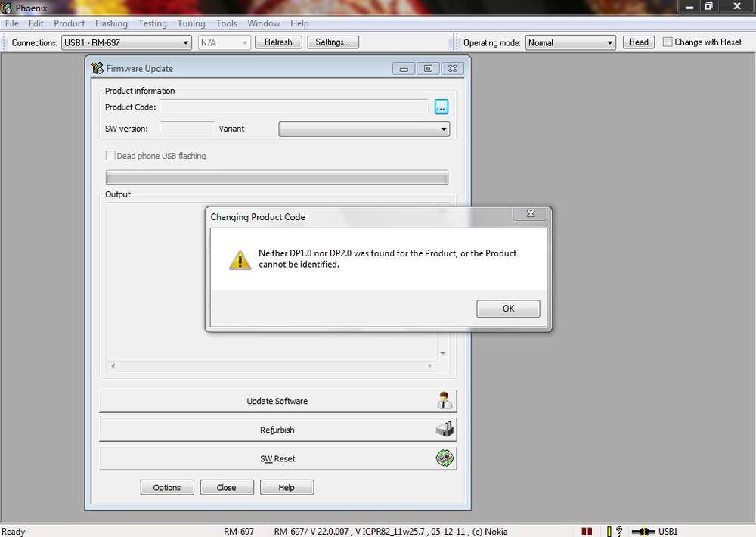Image resolution: width=756 pixels, height=537 pixels.
Task: Click the Product Code input field
Action: [294, 107]
